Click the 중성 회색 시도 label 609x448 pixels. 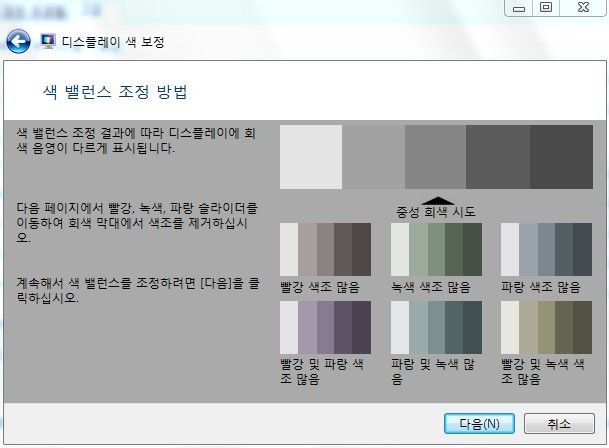[435, 212]
